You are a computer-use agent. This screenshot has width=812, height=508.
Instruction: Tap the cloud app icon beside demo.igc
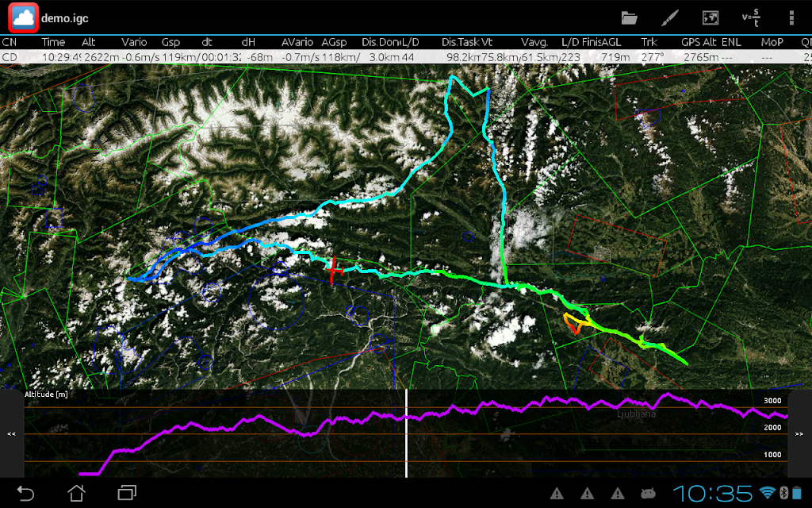point(23,18)
